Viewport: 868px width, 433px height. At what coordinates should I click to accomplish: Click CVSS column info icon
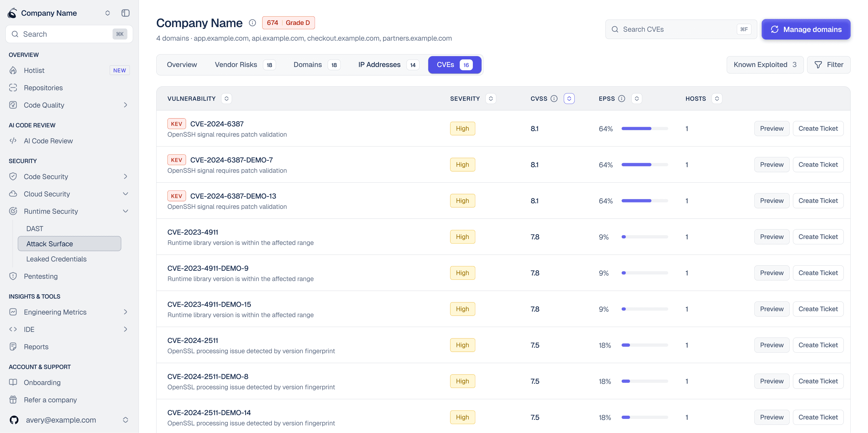554,99
